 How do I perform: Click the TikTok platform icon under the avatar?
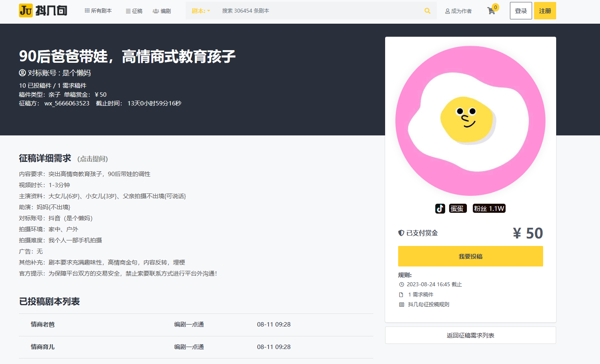pyautogui.click(x=440, y=208)
